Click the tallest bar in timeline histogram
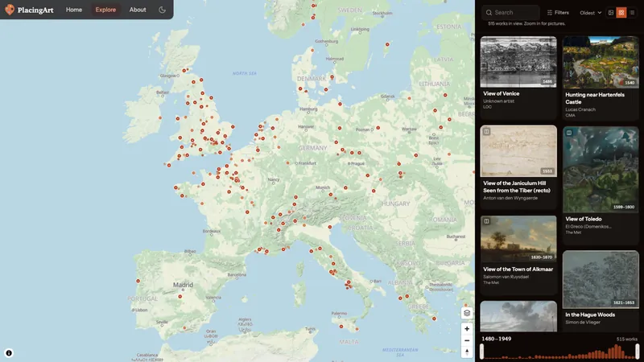The width and height of the screenshot is (644, 362). coord(617,352)
